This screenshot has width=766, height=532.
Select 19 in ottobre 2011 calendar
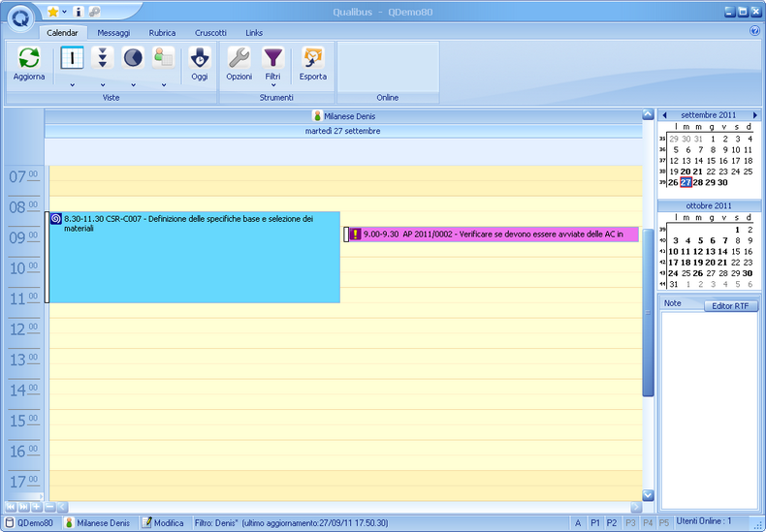[x=697, y=263]
